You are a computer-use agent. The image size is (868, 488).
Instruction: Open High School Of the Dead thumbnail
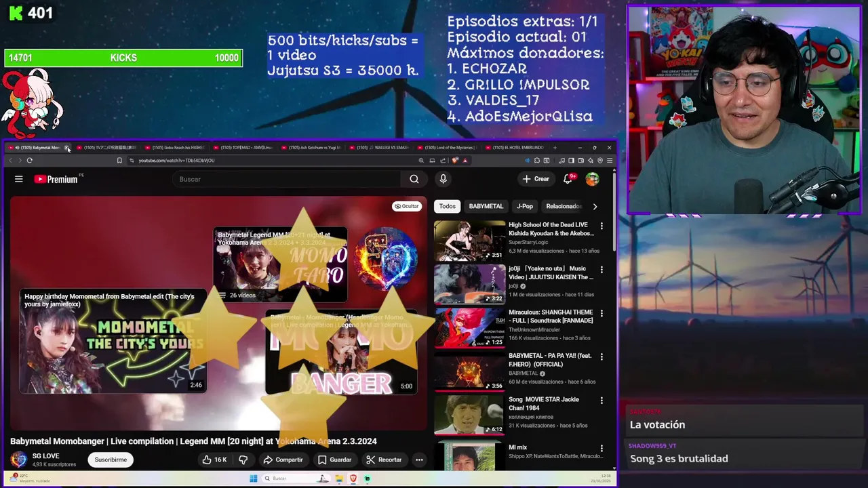pyautogui.click(x=469, y=241)
